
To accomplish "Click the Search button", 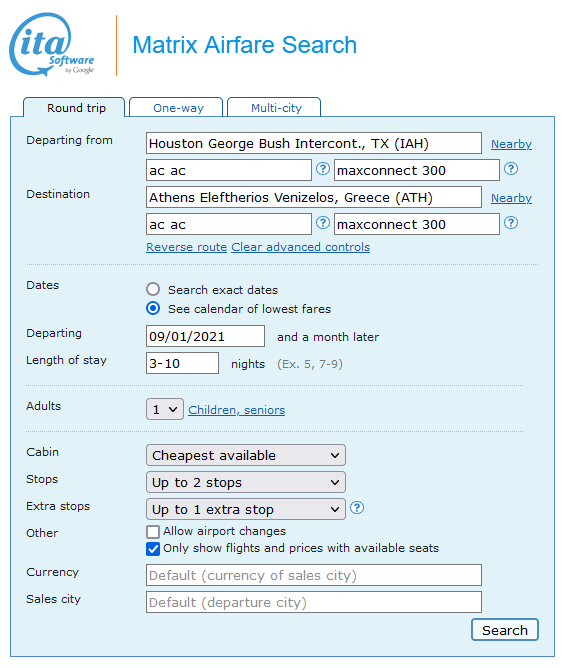I will point(505,630).
